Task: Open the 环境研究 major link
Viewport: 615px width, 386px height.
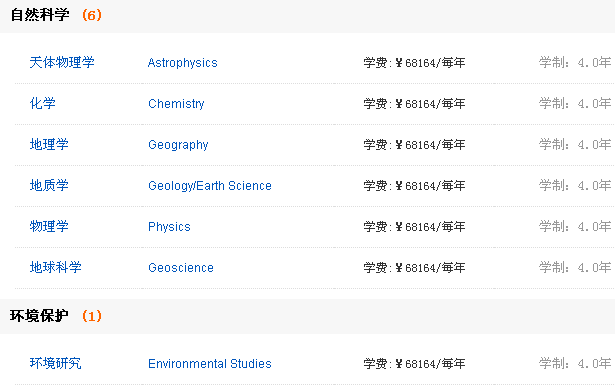Action: click(55, 363)
